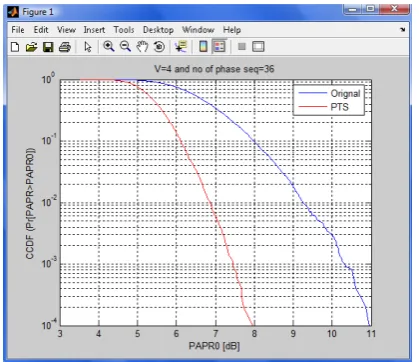The image size is (419, 362).
Task: Click the dock figure arrow in menu bar
Action: pos(403,30)
